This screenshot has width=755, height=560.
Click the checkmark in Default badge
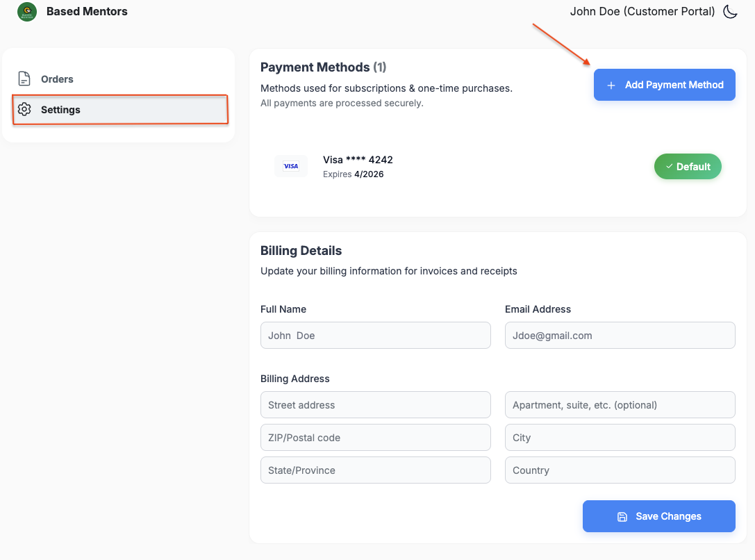(670, 166)
